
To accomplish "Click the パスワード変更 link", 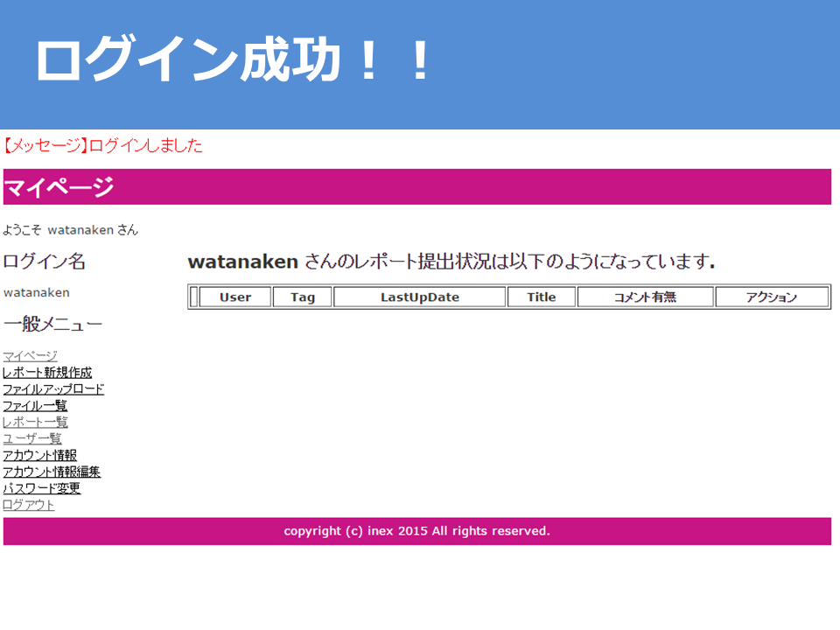I will [x=42, y=488].
